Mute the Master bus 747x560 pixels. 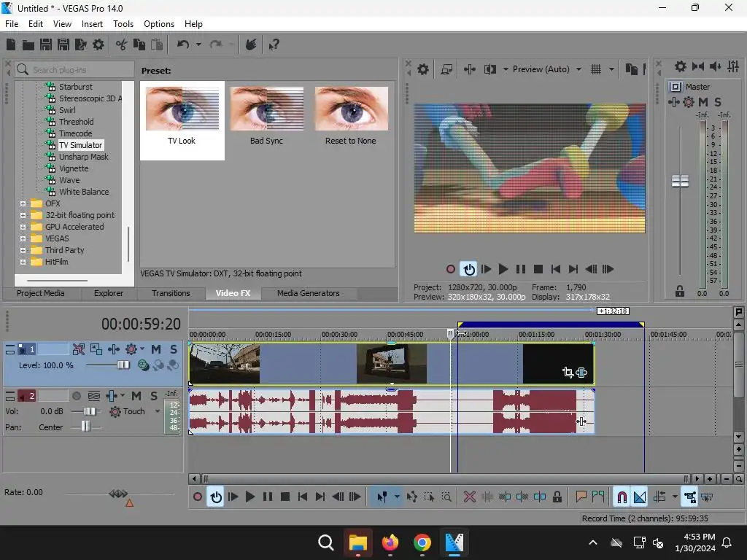click(x=703, y=102)
